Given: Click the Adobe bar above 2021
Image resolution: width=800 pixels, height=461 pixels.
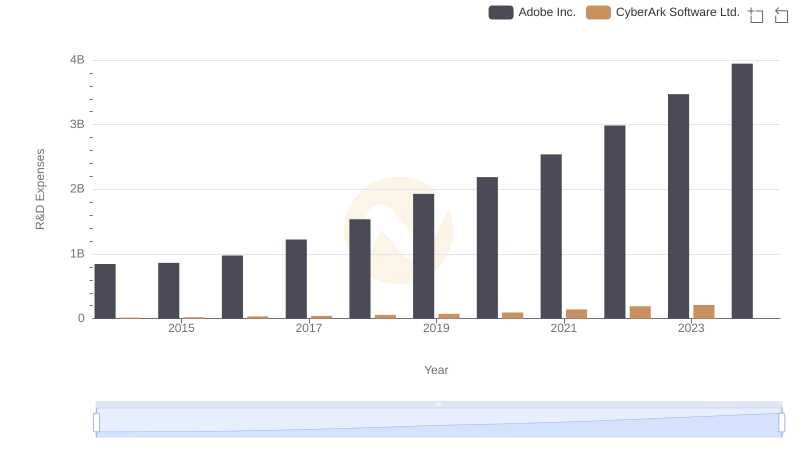Looking at the screenshot, I should click(x=551, y=236).
